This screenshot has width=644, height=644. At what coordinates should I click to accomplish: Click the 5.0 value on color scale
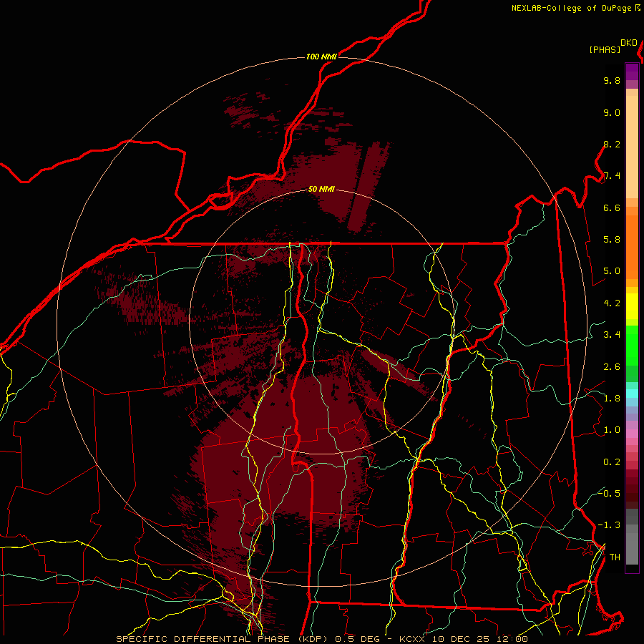612,271
